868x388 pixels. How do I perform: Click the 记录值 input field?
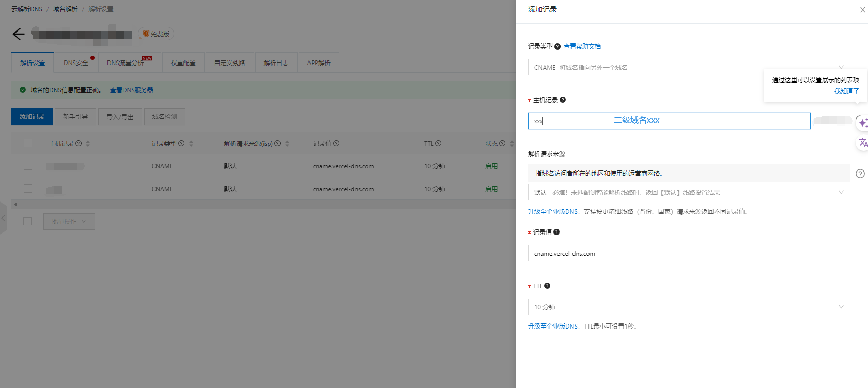(x=688, y=253)
